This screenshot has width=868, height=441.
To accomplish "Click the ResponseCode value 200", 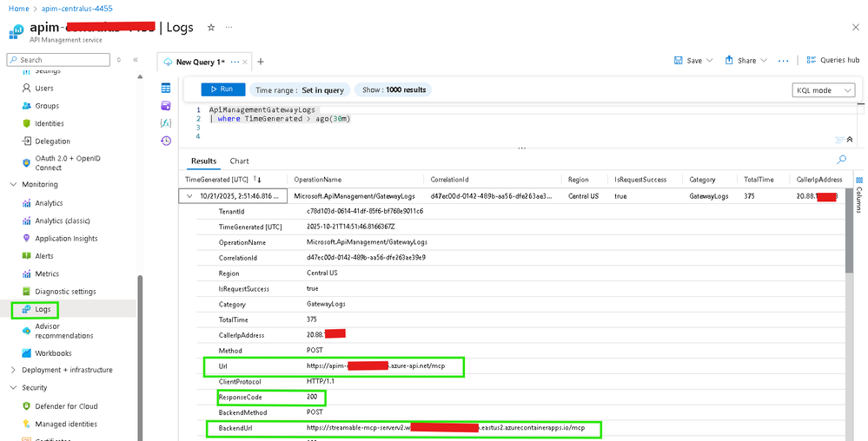I will point(312,397).
